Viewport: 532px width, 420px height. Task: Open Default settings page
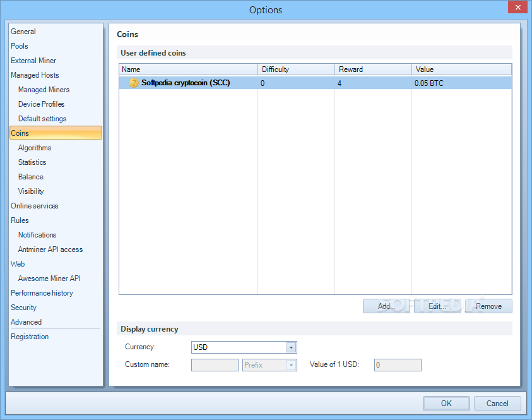pos(42,119)
